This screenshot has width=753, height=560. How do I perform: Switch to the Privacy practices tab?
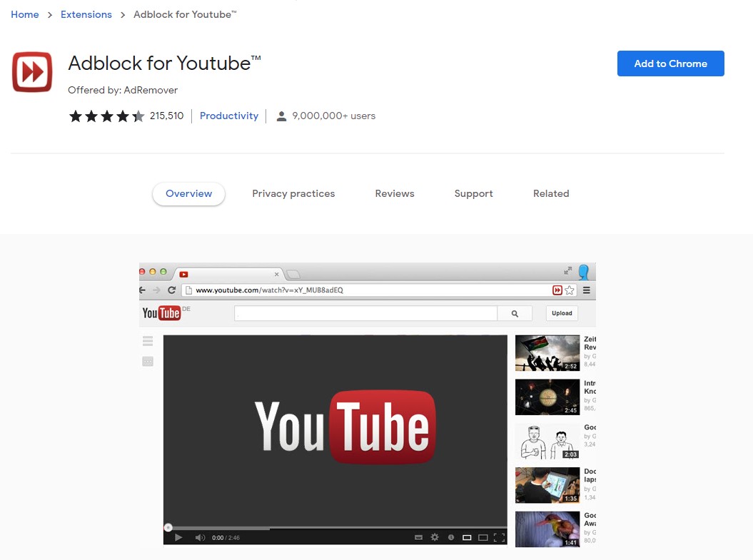tap(293, 193)
